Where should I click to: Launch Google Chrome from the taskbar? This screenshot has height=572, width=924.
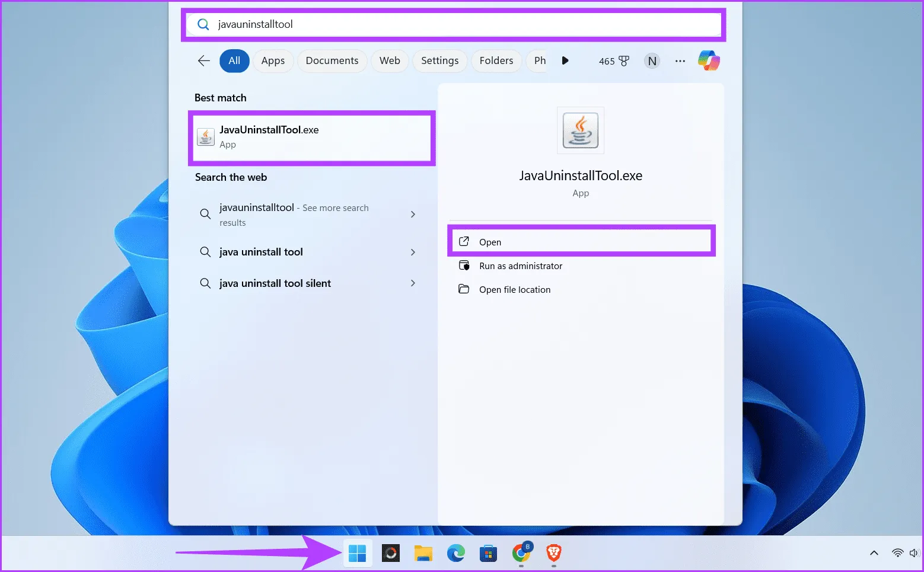click(x=520, y=553)
